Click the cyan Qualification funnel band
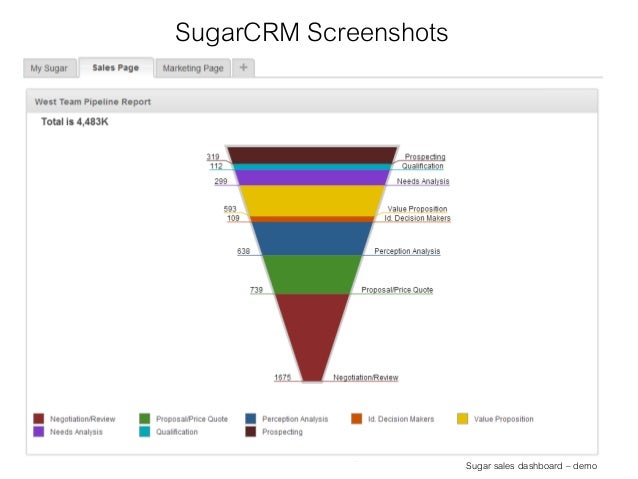 click(312, 167)
